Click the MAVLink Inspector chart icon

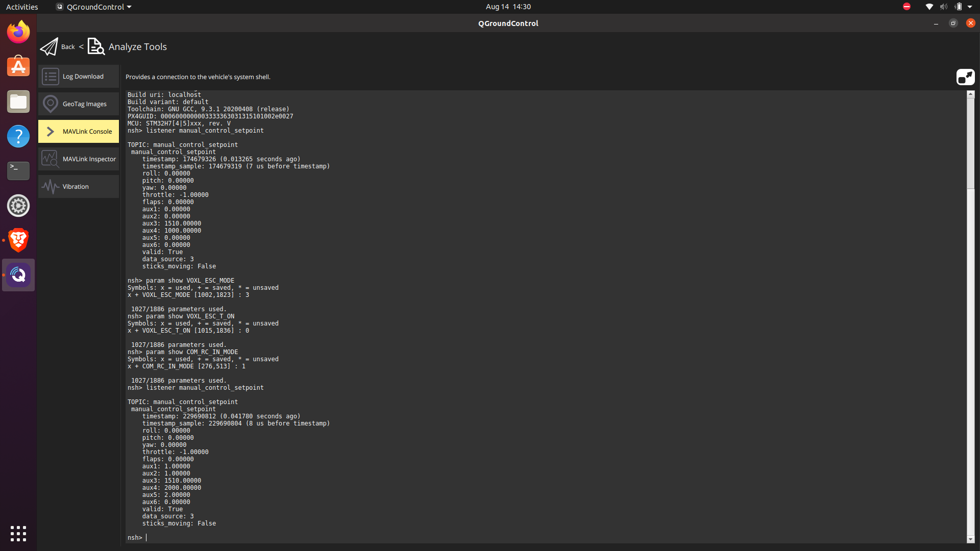[x=51, y=159]
